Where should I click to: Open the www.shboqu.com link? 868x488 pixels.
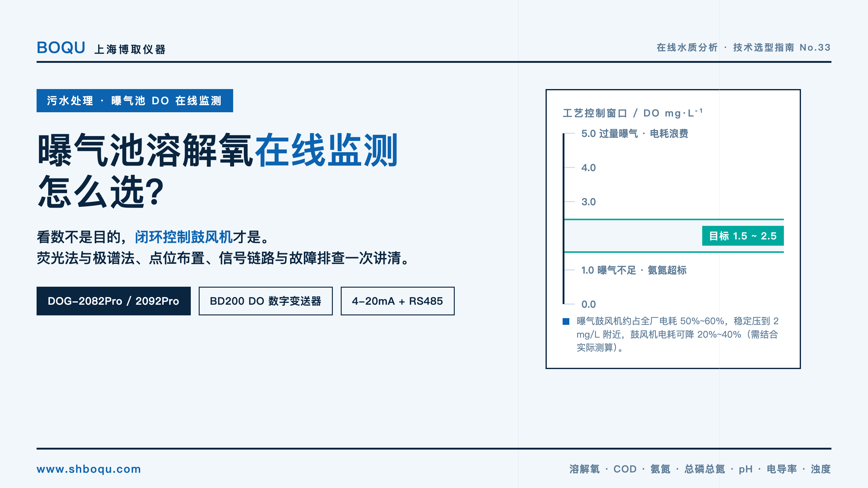click(89, 469)
